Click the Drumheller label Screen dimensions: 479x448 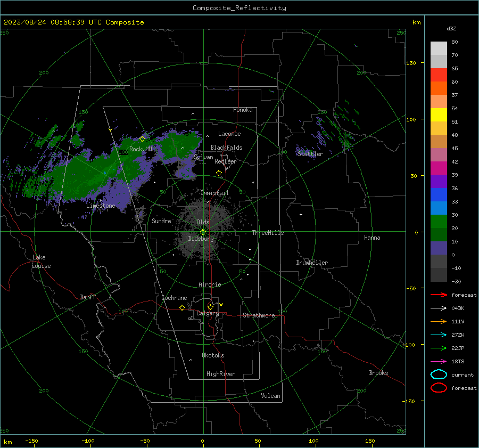pos(312,263)
